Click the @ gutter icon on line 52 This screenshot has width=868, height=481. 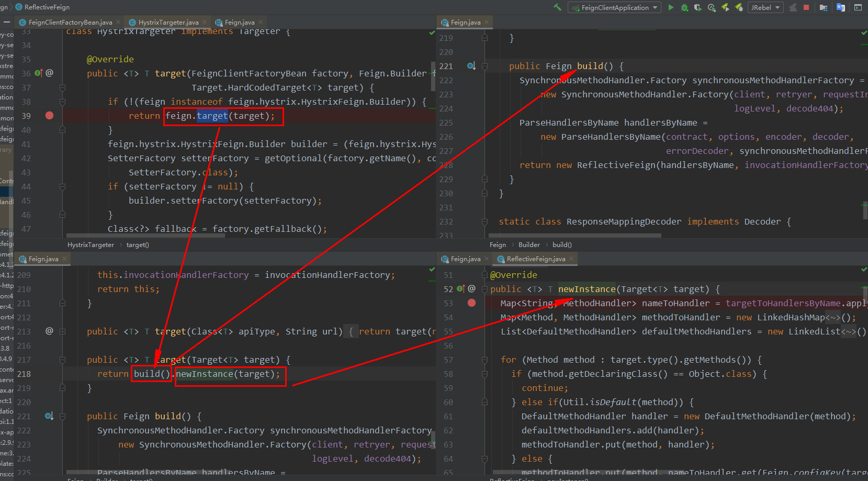471,288
